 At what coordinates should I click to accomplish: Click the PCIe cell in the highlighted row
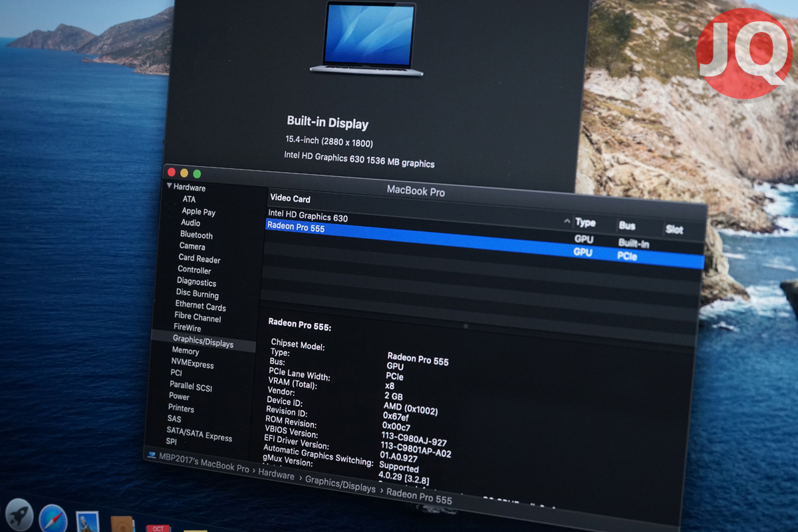tap(627, 256)
